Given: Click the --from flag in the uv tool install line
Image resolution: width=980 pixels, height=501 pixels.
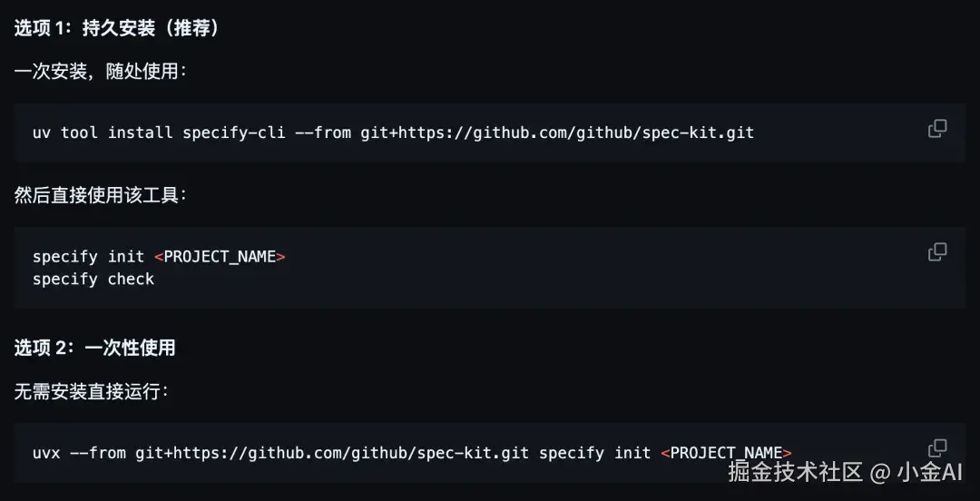Looking at the screenshot, I should [323, 133].
